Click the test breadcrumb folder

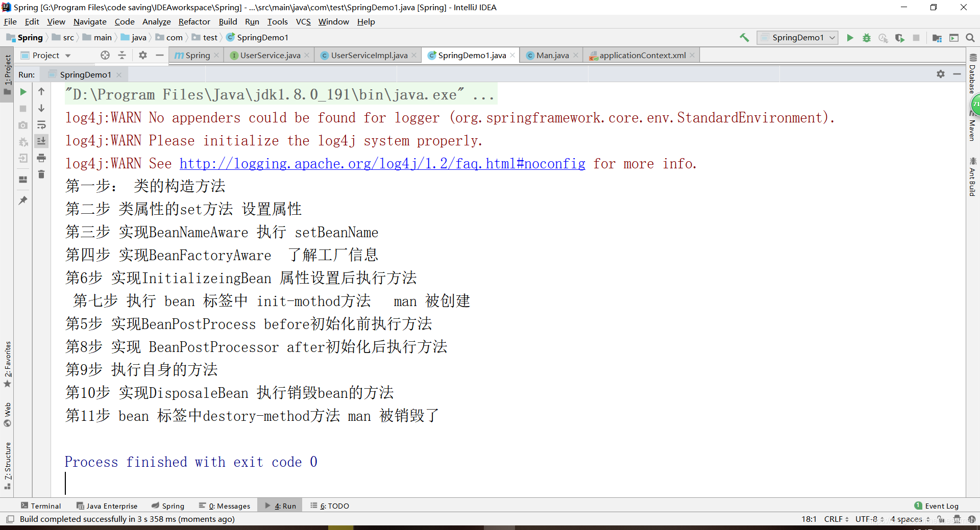205,37
